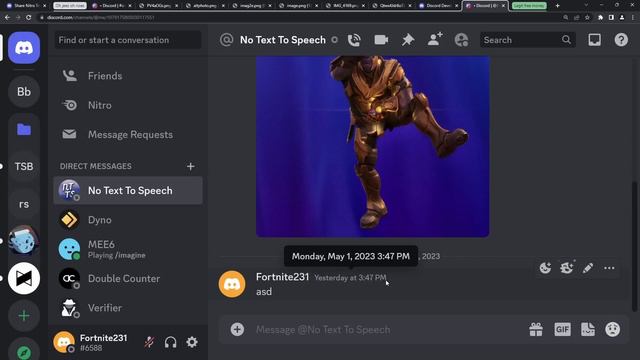Open the Double Counter conversation
The image size is (640, 360).
pos(128,279)
